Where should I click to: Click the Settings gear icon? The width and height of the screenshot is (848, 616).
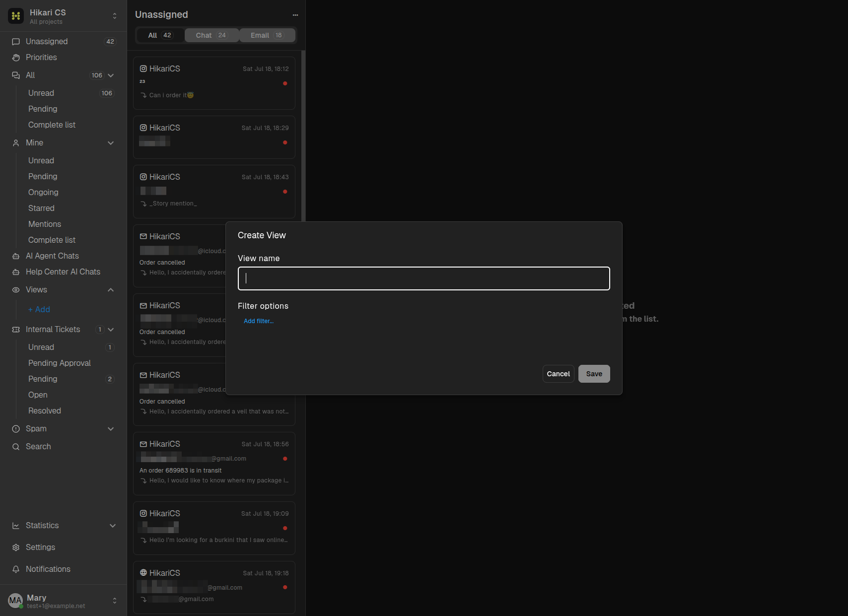(16, 548)
